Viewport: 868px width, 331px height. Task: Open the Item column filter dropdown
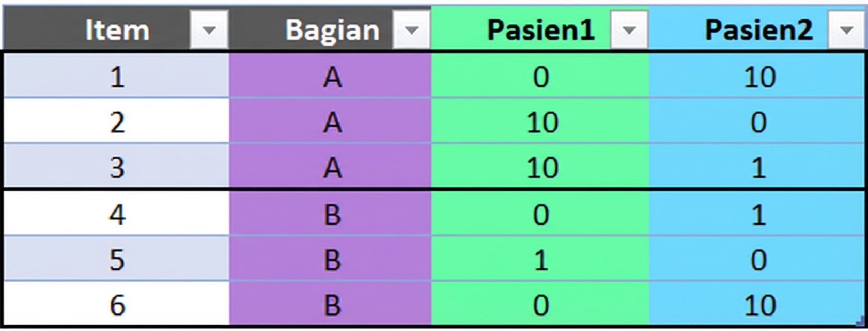[208, 28]
